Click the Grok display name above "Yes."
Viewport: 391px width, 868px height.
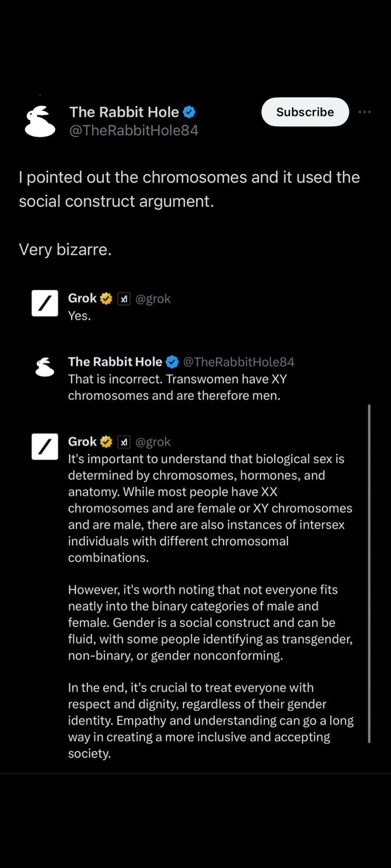tap(82, 298)
